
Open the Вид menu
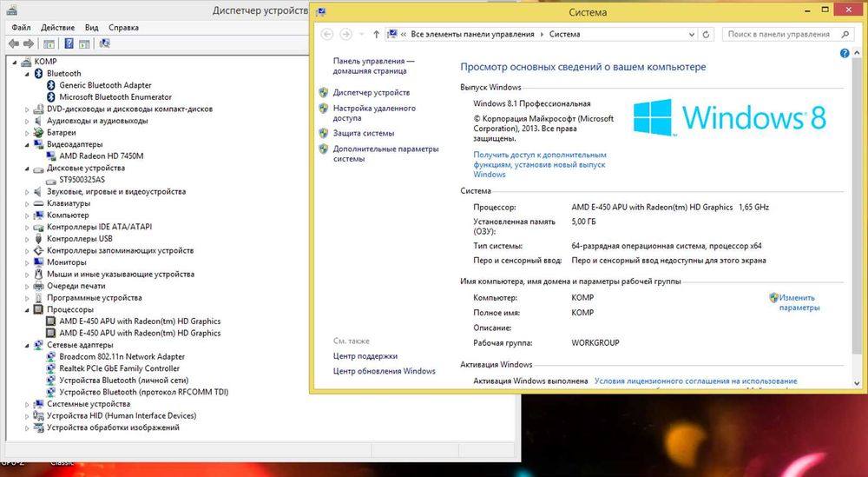[91, 27]
